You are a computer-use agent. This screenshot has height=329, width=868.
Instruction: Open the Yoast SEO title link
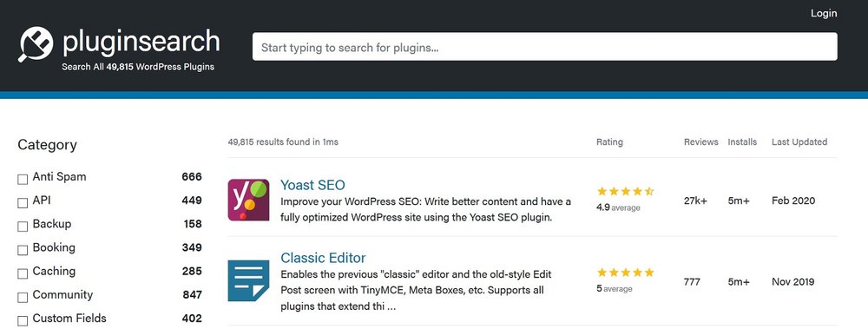(x=312, y=185)
